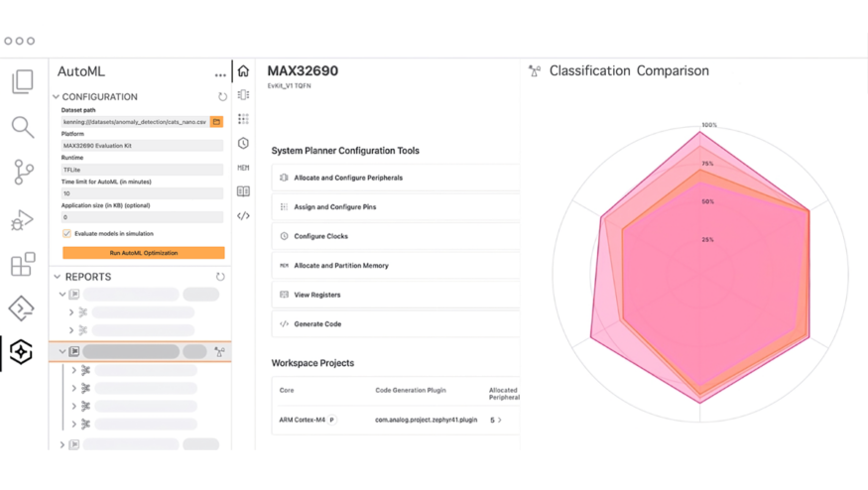Toggle Evaluate models in simulation checkbox

(66, 234)
